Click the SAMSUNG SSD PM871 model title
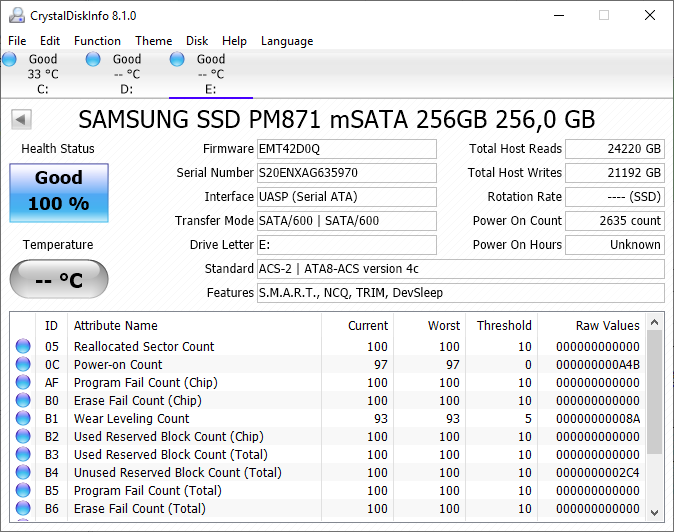Image resolution: width=674 pixels, height=532 pixels. pos(337,119)
